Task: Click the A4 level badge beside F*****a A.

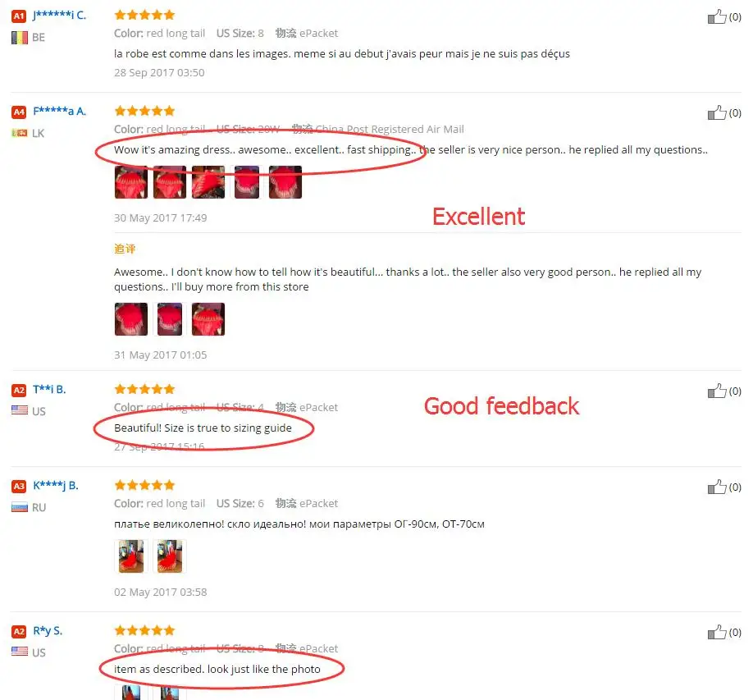Action: click(x=19, y=112)
